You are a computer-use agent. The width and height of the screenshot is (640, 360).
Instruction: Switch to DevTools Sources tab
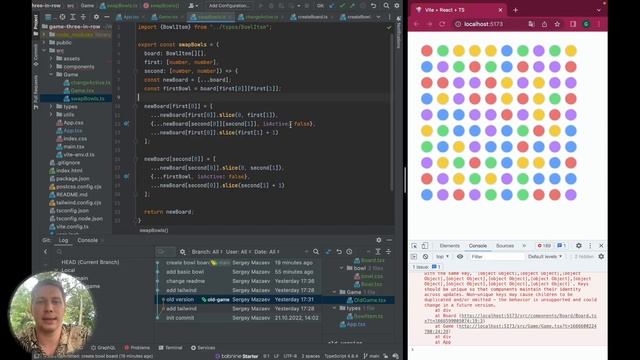(x=505, y=246)
